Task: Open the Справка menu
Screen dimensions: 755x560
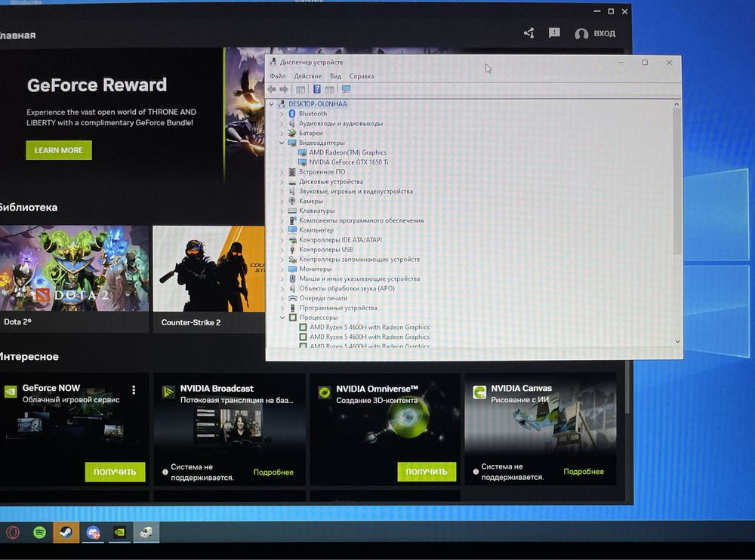Action: (362, 76)
